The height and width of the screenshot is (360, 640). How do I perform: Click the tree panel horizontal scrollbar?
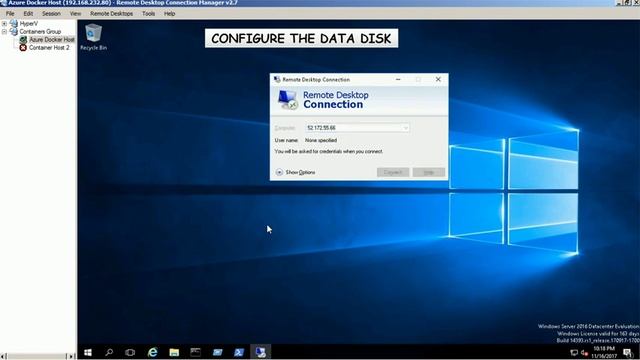(37, 356)
